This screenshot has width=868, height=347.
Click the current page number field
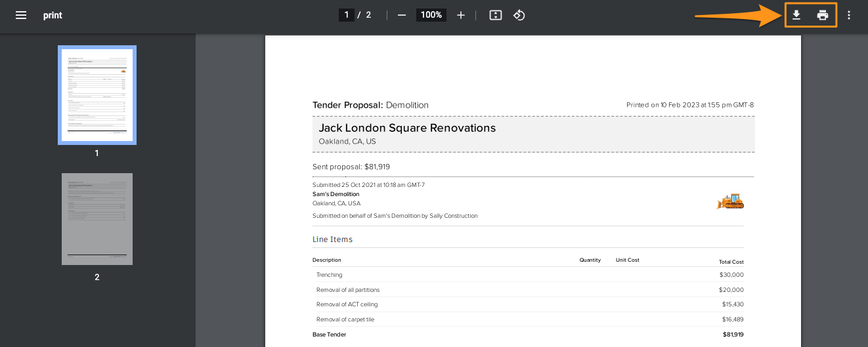coord(347,15)
